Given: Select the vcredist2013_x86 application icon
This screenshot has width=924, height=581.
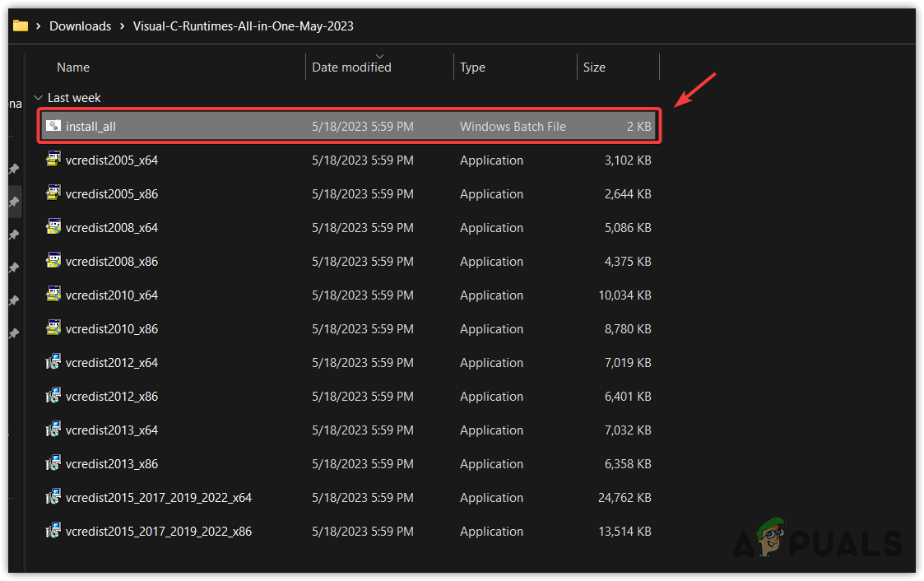Looking at the screenshot, I should tap(53, 464).
